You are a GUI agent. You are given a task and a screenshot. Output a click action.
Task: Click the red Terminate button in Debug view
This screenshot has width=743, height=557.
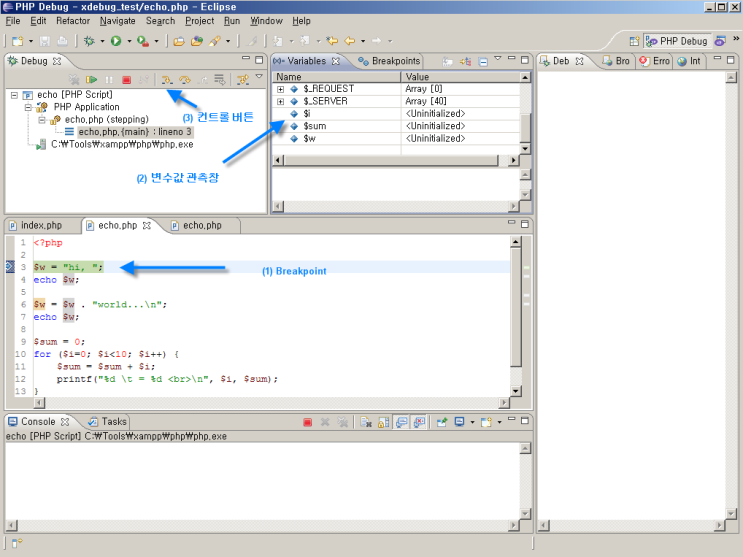pos(126,79)
